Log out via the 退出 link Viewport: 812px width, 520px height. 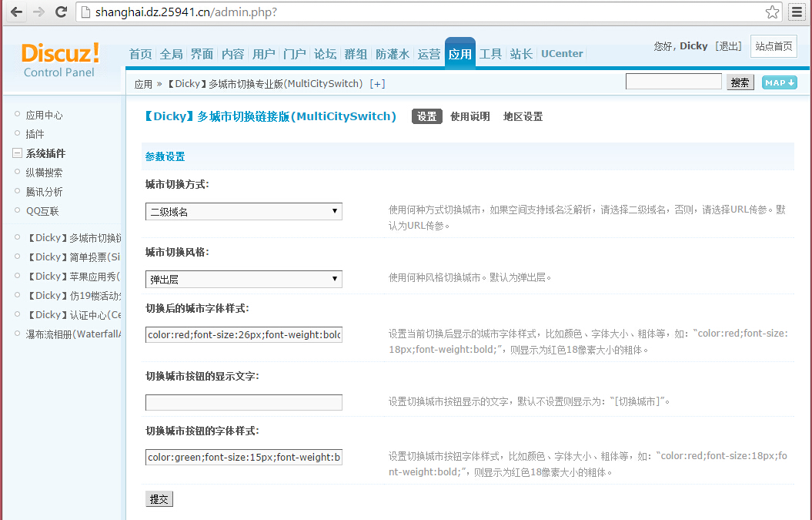(728, 46)
